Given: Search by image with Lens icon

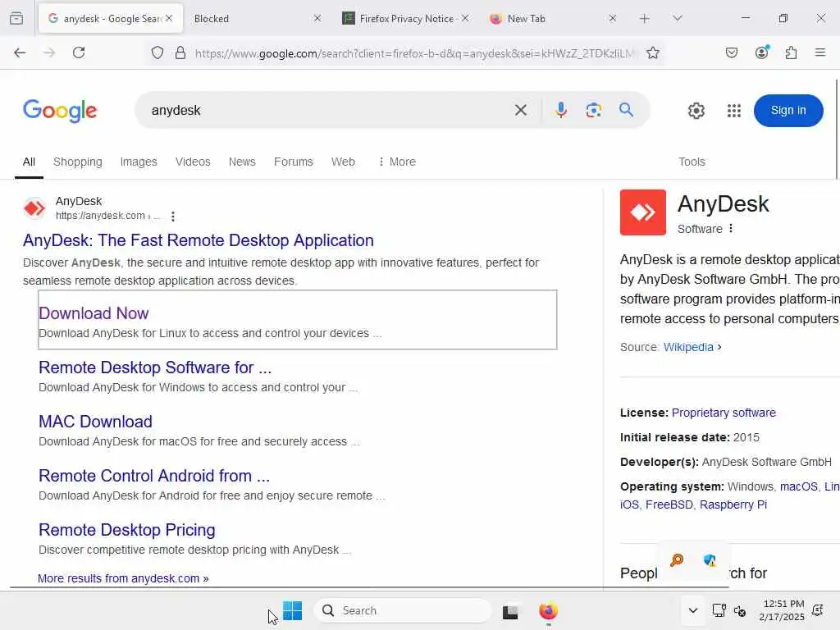Looking at the screenshot, I should click(x=593, y=110).
